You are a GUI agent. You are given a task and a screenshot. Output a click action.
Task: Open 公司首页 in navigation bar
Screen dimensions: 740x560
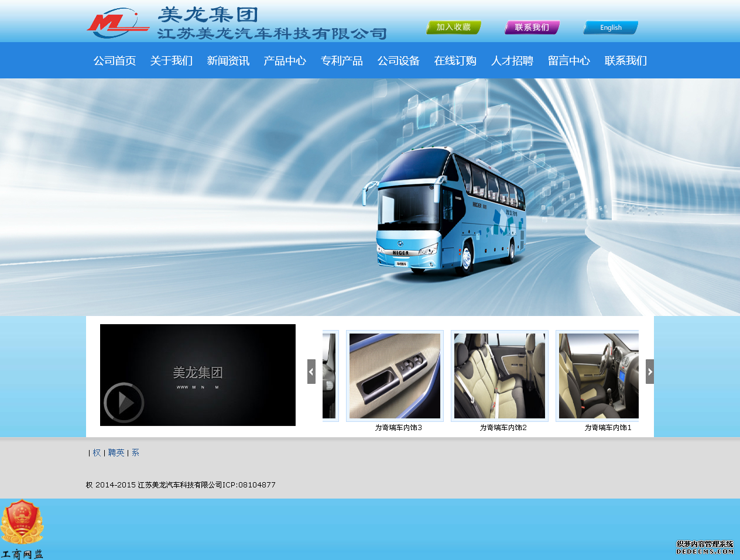click(x=115, y=61)
